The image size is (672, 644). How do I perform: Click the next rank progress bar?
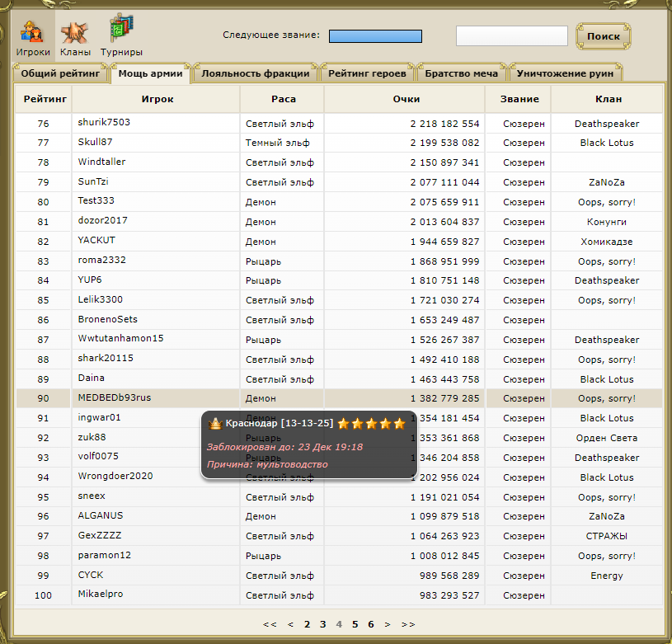point(375,36)
